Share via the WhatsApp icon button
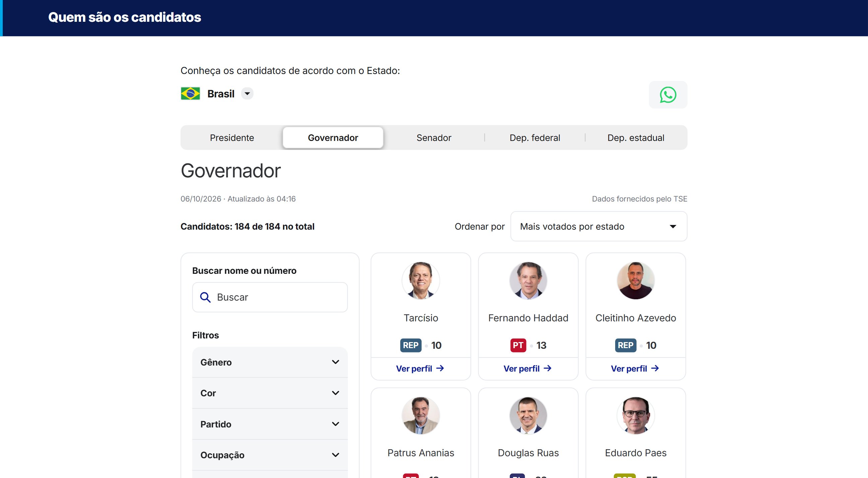868x478 pixels. pyautogui.click(x=668, y=95)
